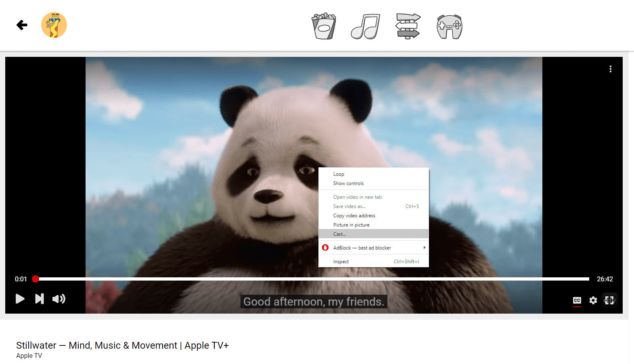Select Inspect in the context menu
This screenshot has width=634, height=364.
[374, 262]
